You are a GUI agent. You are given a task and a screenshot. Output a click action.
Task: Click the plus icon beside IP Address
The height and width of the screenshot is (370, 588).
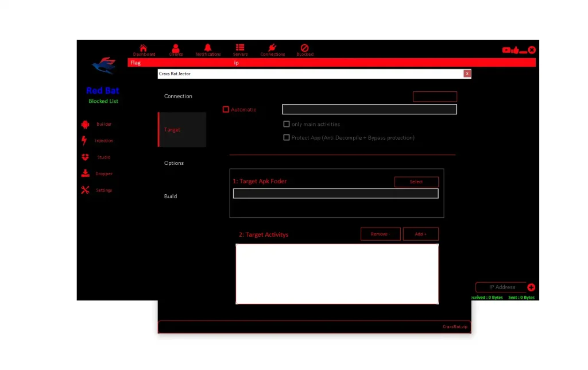531,287
